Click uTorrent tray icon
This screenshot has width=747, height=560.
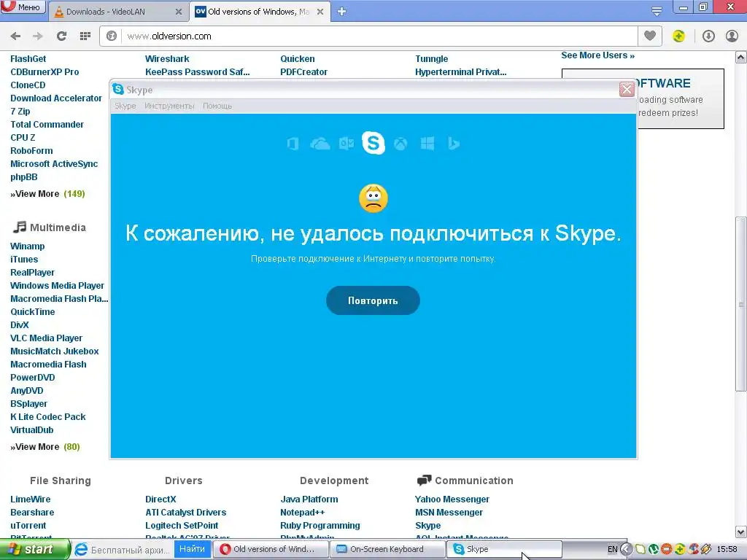click(654, 550)
